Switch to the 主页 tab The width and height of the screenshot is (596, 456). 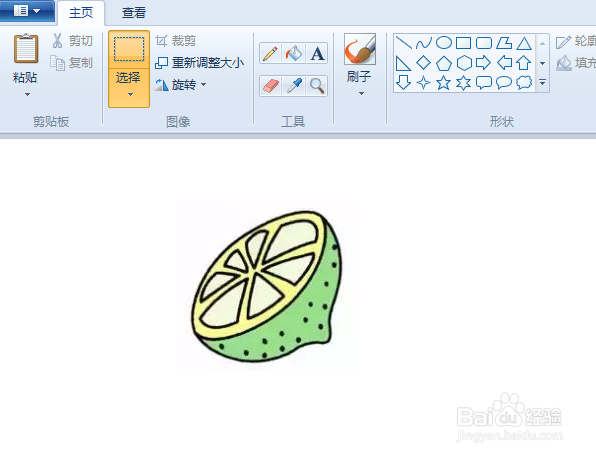click(x=81, y=13)
